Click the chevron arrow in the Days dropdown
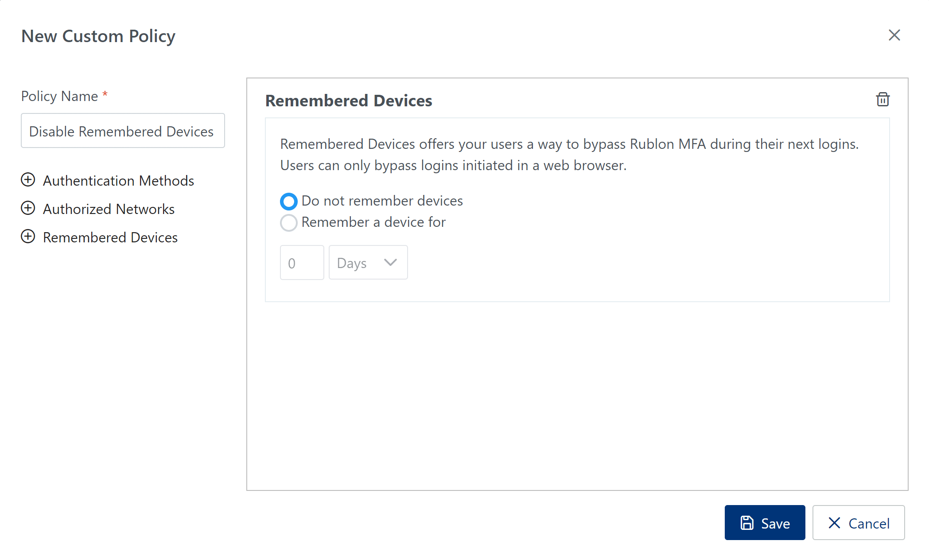The width and height of the screenshot is (929, 560). [390, 262]
